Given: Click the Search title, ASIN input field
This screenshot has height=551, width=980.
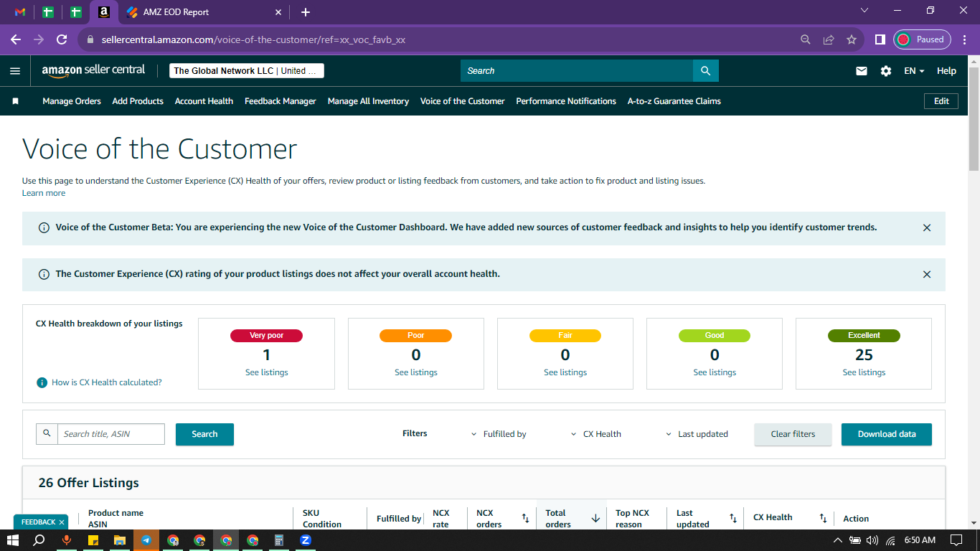Looking at the screenshot, I should [x=111, y=434].
